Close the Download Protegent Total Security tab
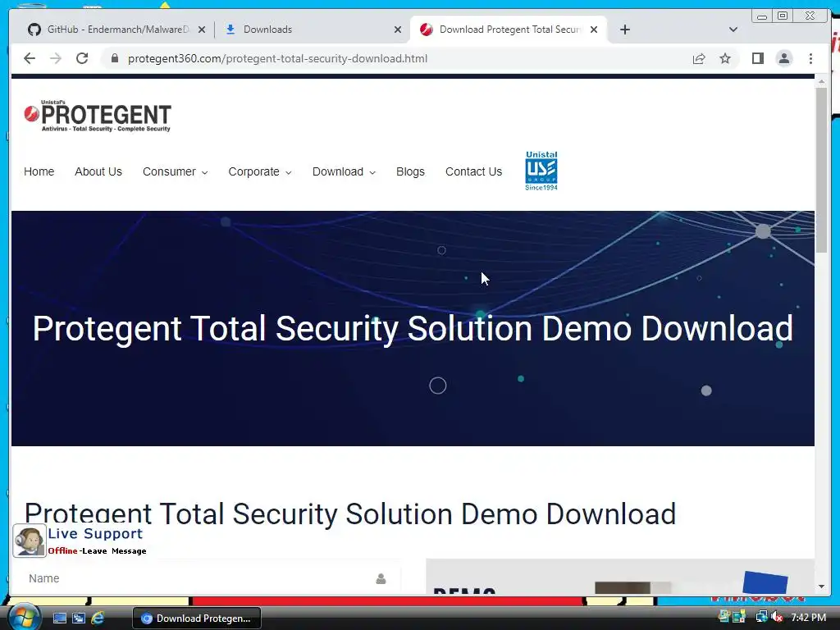The width and height of the screenshot is (840, 630). pyautogui.click(x=594, y=30)
